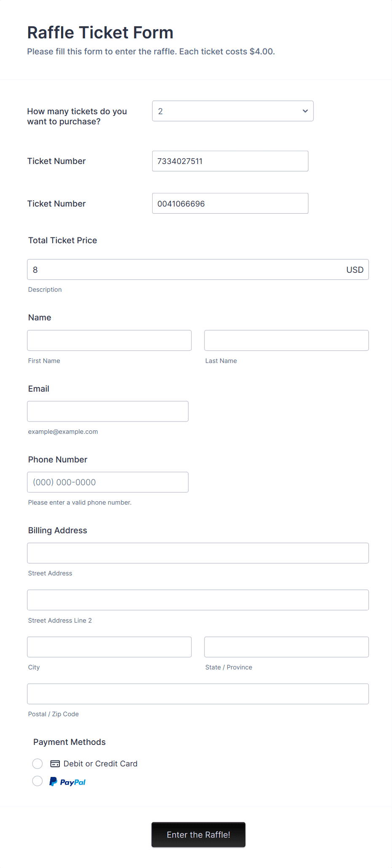Click the PayPal logo icon

[x=67, y=781]
